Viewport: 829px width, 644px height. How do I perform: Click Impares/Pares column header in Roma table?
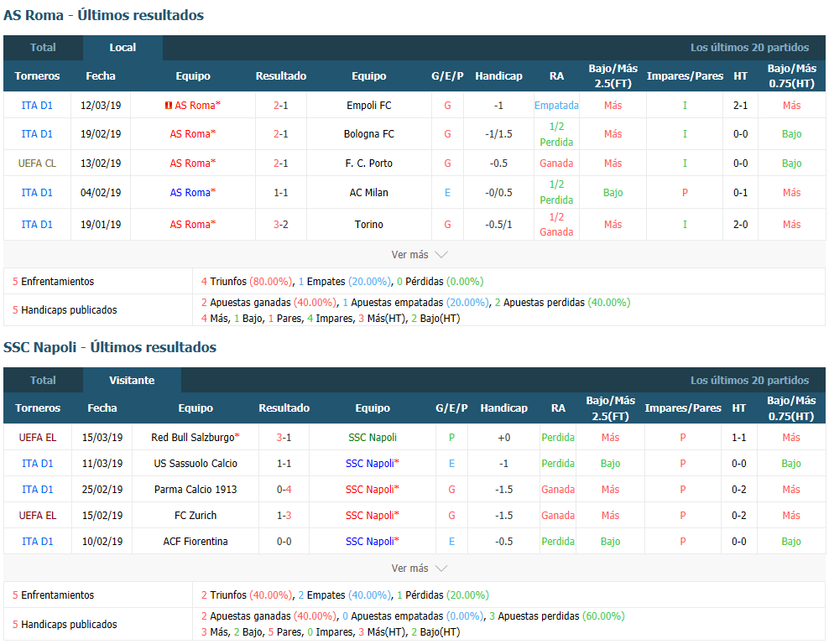click(x=685, y=76)
